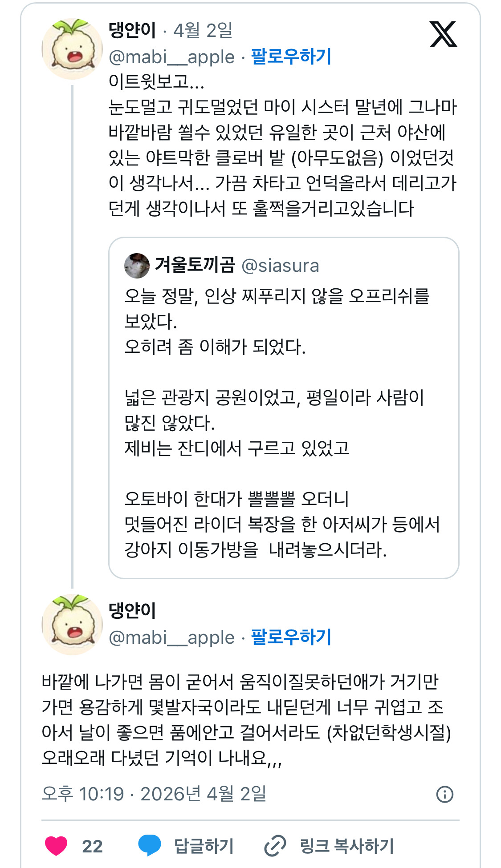The width and height of the screenshot is (501, 868).
Task: Follow via first 팔로우하기 link
Action: (291, 57)
